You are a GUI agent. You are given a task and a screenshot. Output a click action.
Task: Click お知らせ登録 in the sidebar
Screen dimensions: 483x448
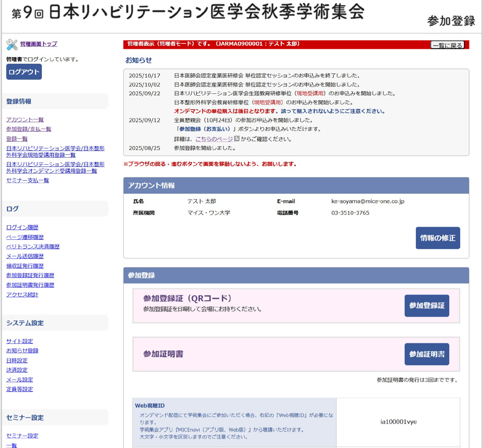coord(22,351)
